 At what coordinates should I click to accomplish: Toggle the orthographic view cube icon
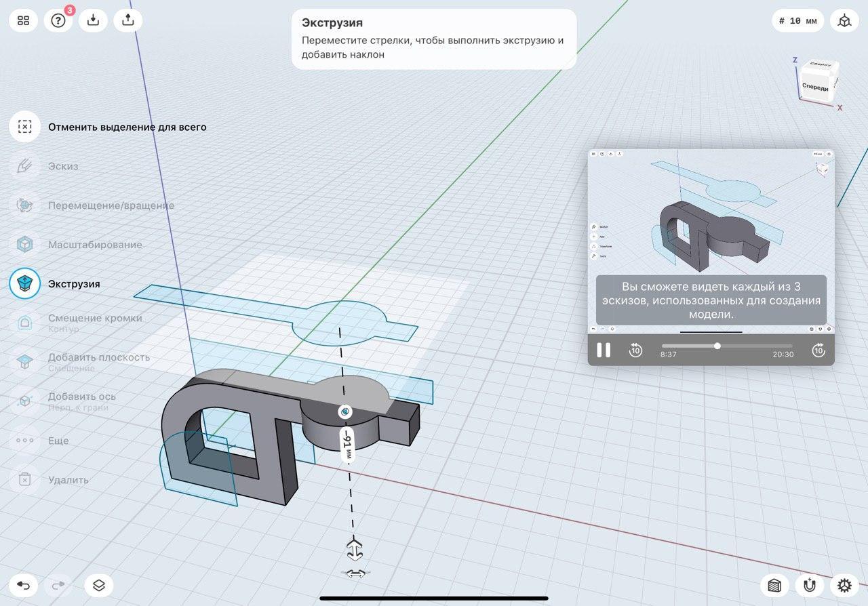coord(844,21)
